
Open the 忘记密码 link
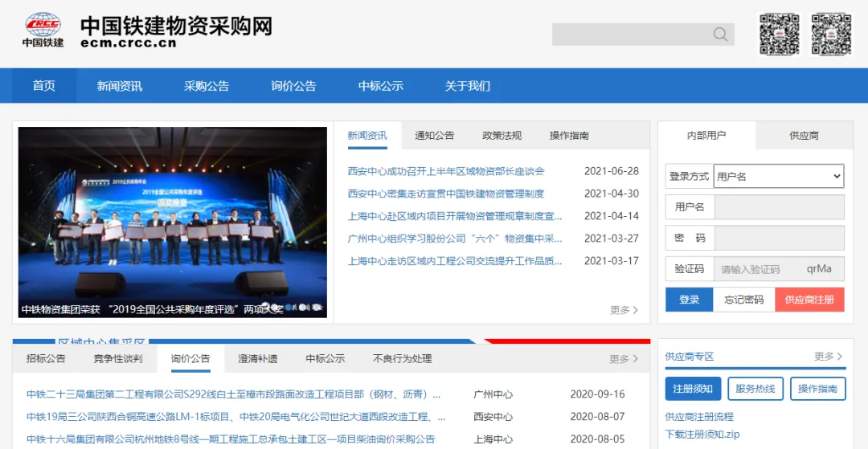[744, 300]
